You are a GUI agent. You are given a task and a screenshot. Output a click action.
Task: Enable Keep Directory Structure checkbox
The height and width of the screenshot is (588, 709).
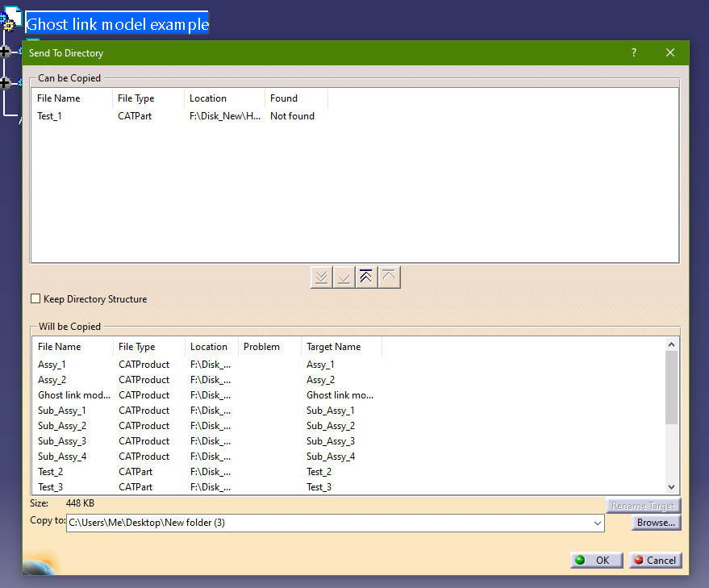[35, 298]
